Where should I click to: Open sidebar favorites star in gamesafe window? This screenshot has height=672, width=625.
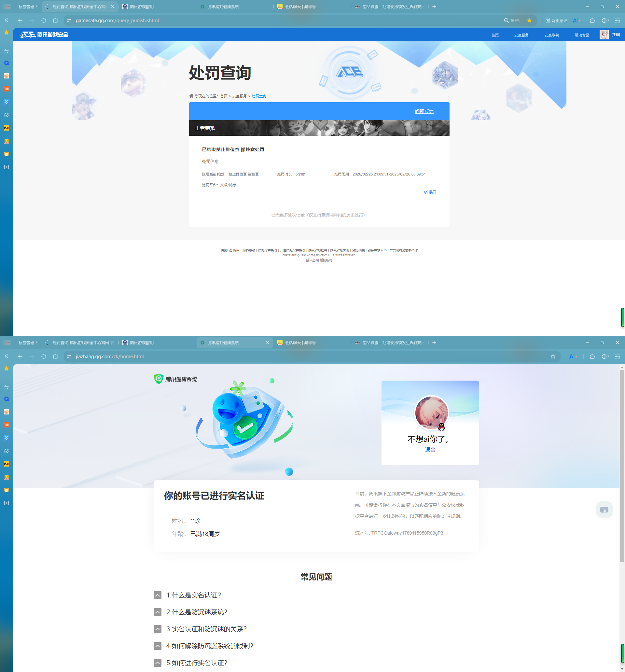coord(7,33)
